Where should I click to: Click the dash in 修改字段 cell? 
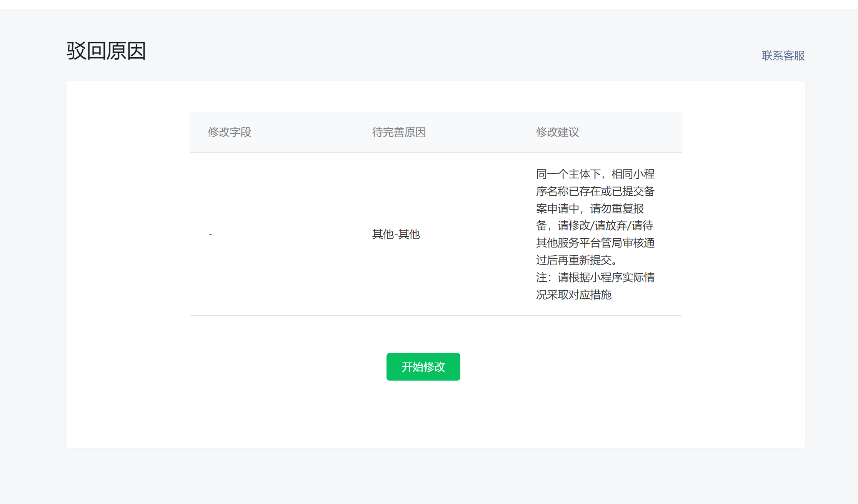point(210,234)
